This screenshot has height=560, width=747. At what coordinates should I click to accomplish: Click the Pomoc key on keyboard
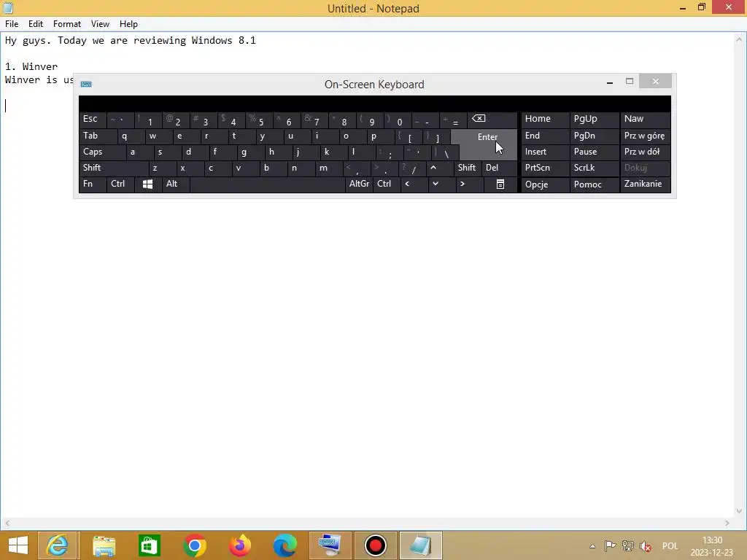(x=595, y=184)
